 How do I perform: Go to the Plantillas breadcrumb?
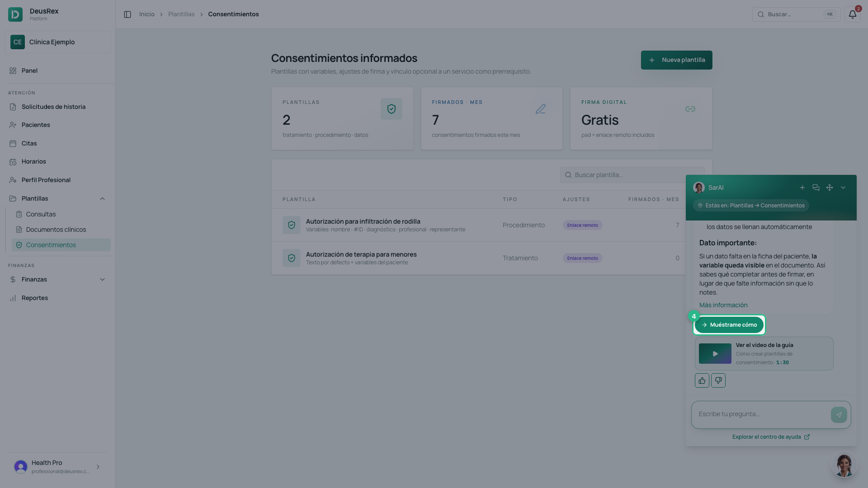coord(181,14)
